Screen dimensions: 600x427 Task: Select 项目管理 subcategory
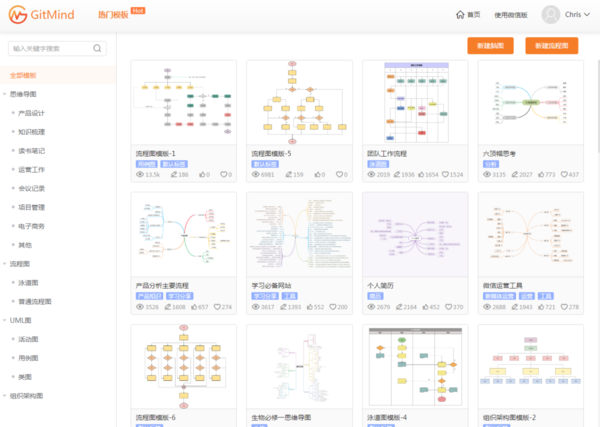(31, 207)
